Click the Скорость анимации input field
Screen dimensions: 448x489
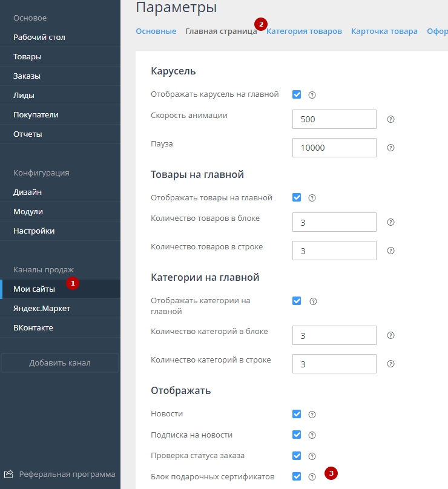point(334,119)
